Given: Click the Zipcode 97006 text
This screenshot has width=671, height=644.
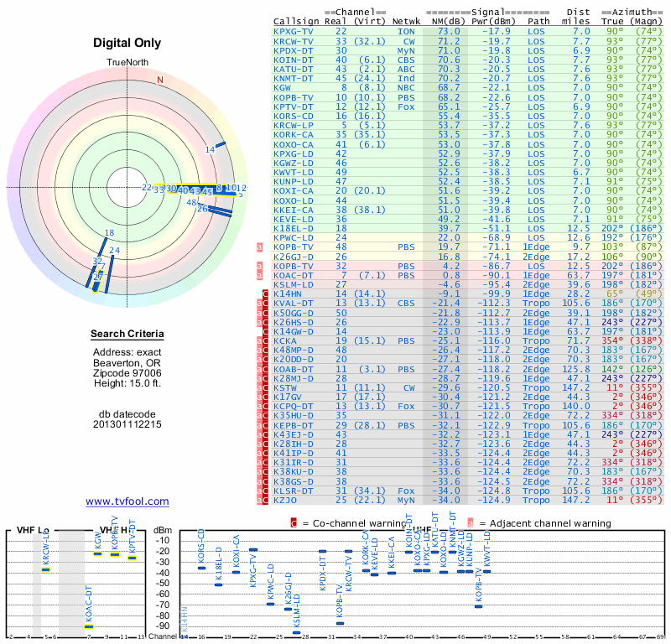Looking at the screenshot, I should click(x=127, y=373).
